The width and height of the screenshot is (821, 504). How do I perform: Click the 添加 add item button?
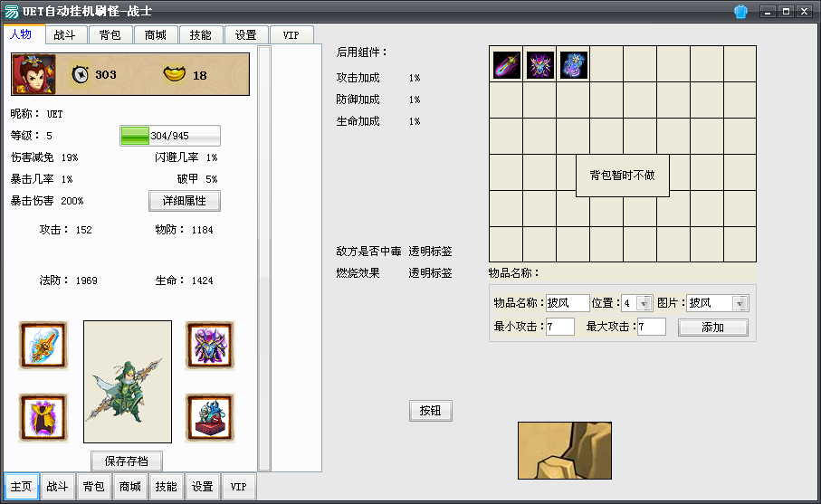pos(712,328)
